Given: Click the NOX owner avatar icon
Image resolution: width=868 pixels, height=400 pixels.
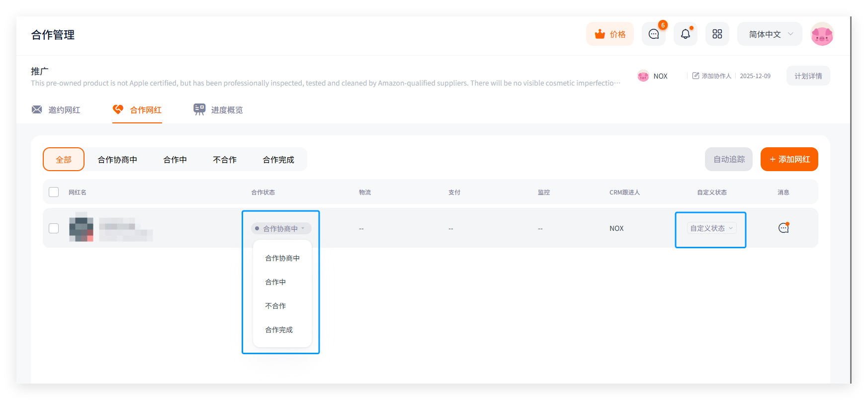Looking at the screenshot, I should point(643,76).
